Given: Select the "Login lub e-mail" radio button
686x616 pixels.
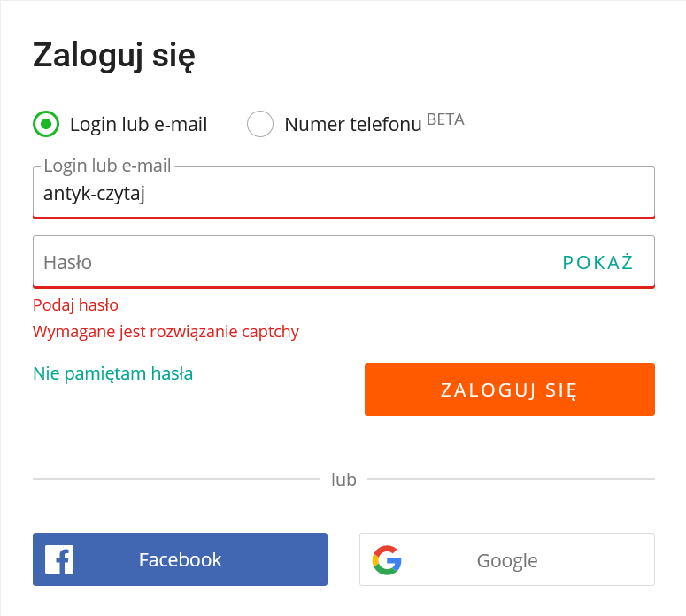Looking at the screenshot, I should 46,125.
